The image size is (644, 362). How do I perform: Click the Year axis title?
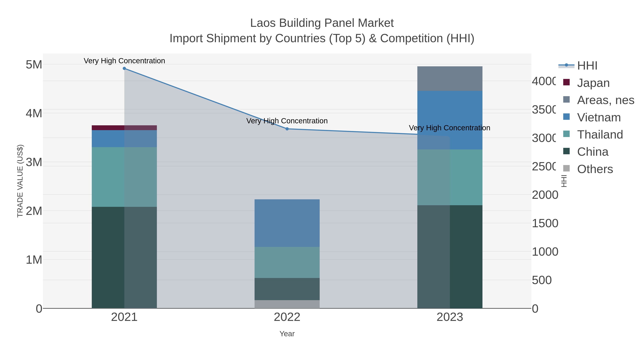[x=287, y=334]
